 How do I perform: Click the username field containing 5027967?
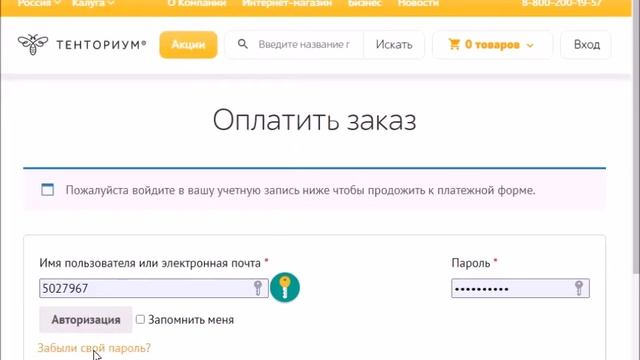click(x=153, y=288)
